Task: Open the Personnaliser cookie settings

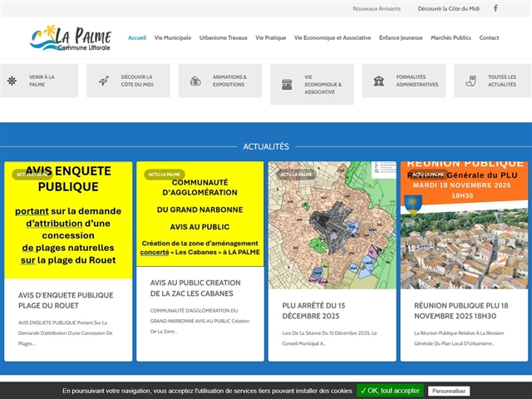Action: point(449,391)
